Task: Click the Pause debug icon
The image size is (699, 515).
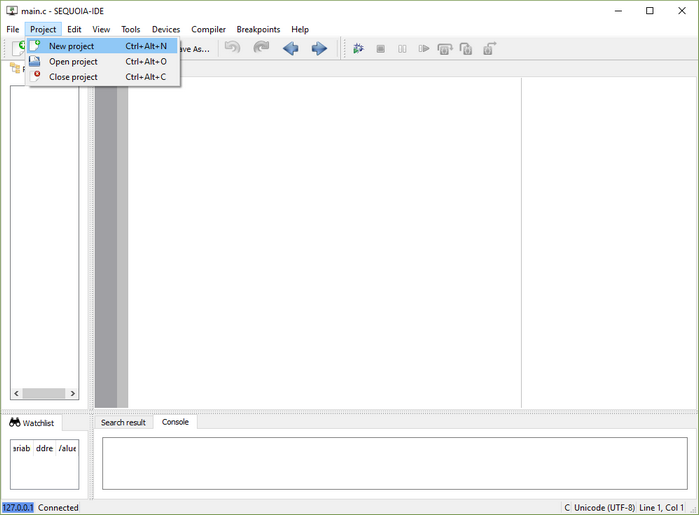Action: click(402, 49)
